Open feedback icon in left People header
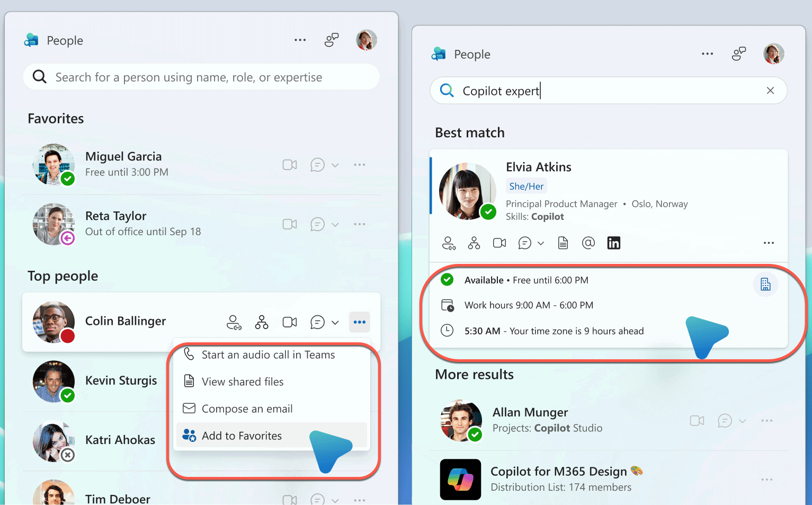Viewport: 812px width, 505px height. [x=332, y=40]
